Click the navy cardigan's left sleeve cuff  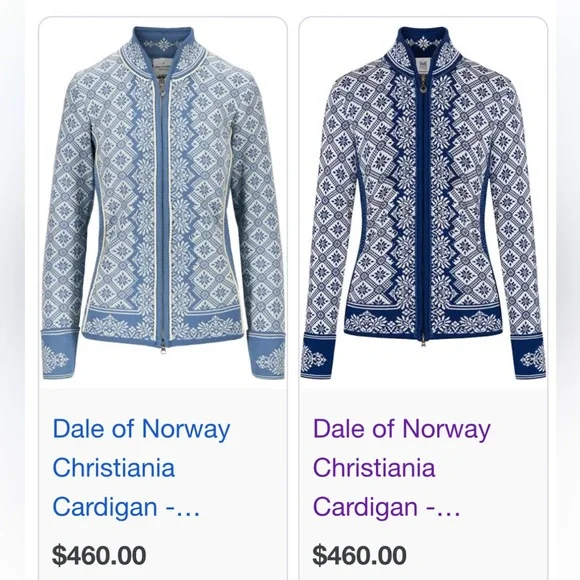[316, 355]
